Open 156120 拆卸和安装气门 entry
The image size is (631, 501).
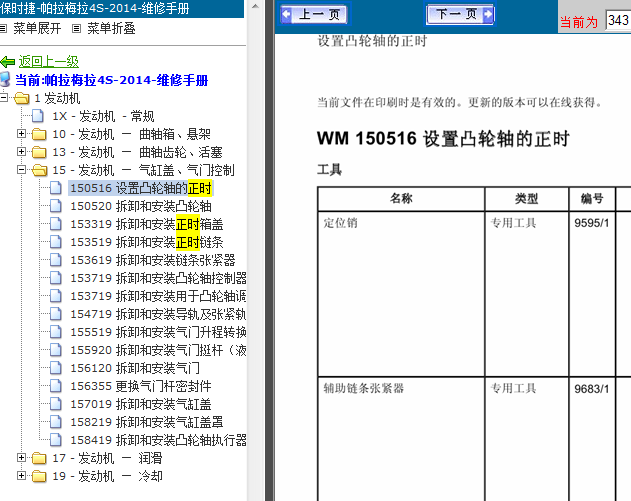(135, 368)
